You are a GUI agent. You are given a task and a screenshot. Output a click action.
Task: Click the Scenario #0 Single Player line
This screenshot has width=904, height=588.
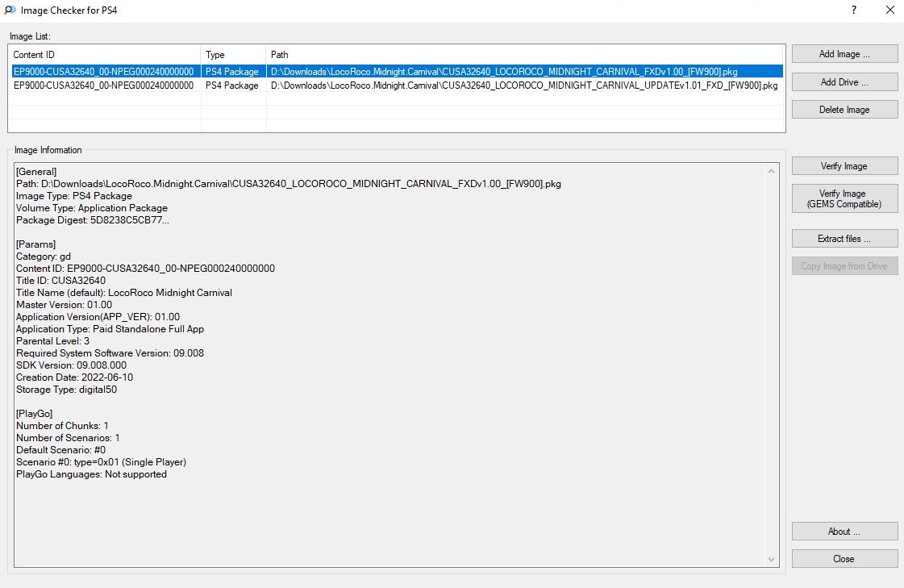(x=101, y=462)
